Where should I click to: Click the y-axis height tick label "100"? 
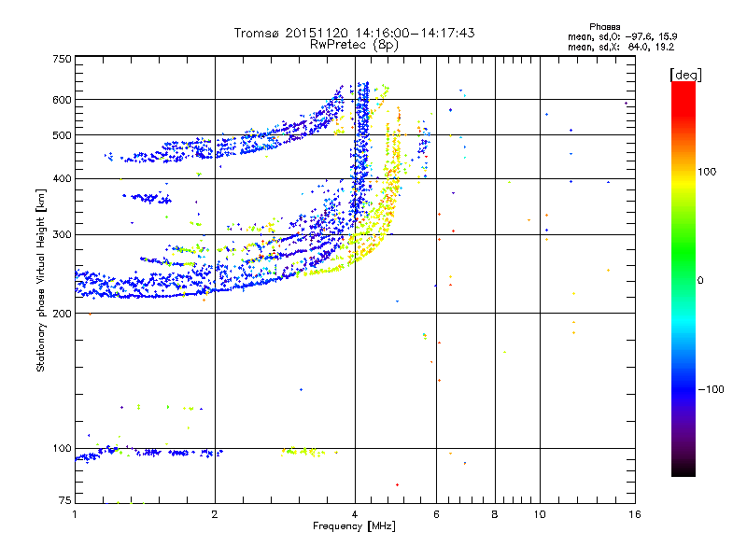point(62,448)
